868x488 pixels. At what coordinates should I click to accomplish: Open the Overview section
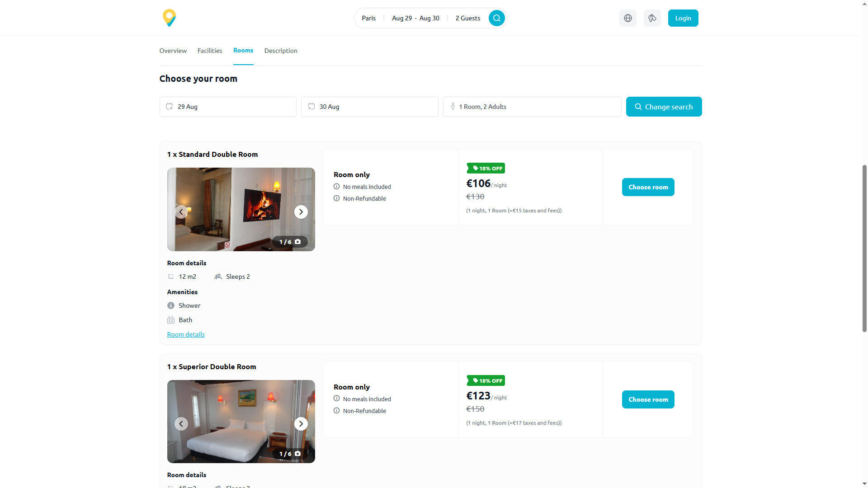[x=173, y=51]
